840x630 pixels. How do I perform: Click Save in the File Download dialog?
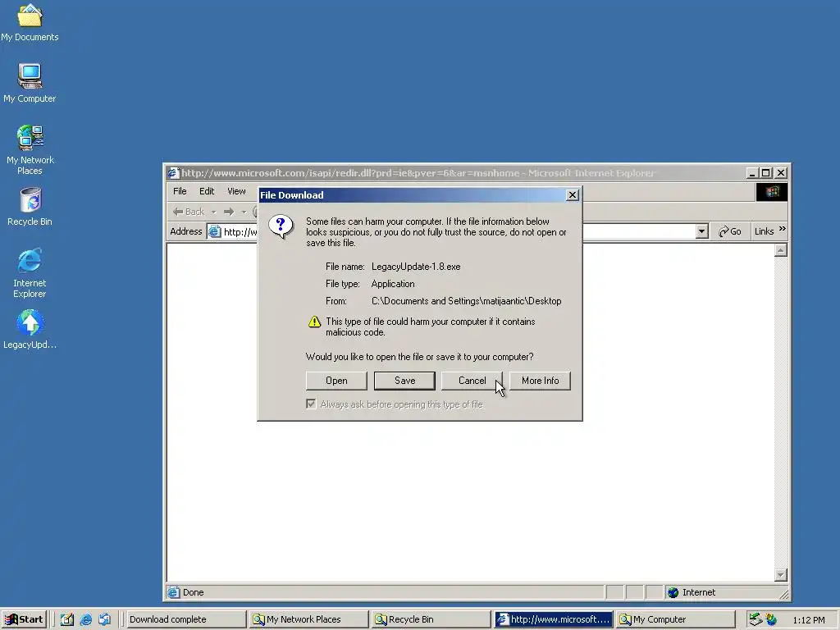(404, 381)
